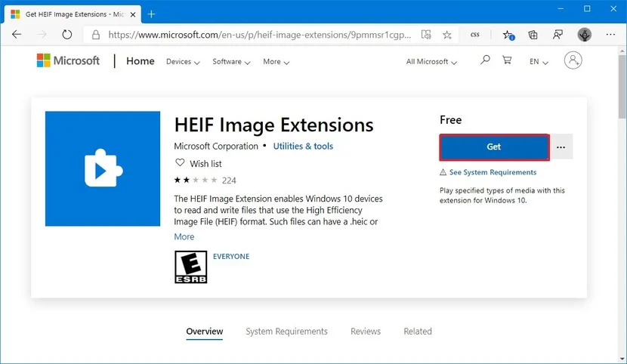
Task: Click the HEIF Image Extensions title
Action: tap(274, 125)
